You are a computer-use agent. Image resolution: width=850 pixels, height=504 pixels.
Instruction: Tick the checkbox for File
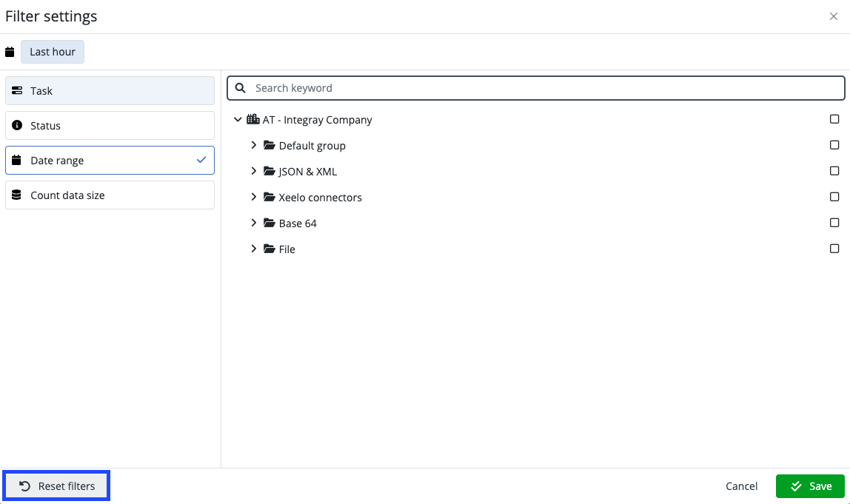[834, 249]
